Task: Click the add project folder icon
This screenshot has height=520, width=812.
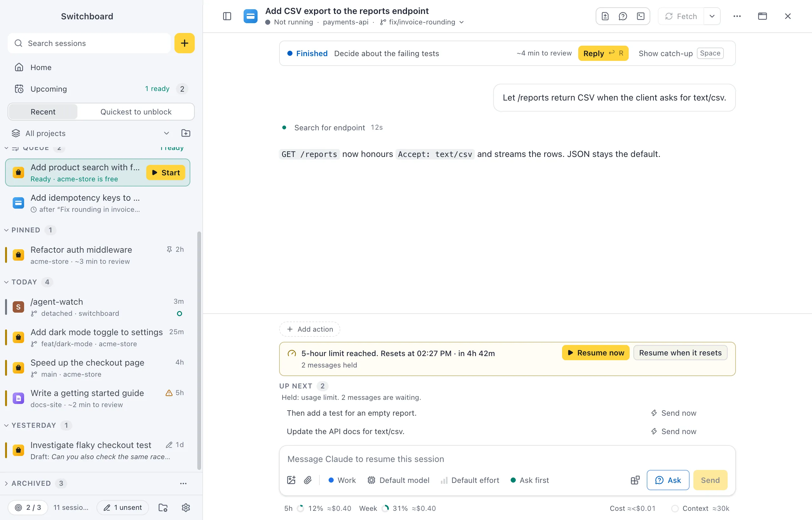Action: 186,133
